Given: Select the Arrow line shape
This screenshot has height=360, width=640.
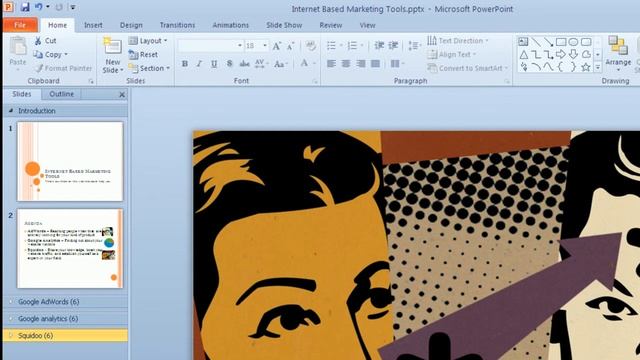Looking at the screenshot, I should (x=548, y=42).
